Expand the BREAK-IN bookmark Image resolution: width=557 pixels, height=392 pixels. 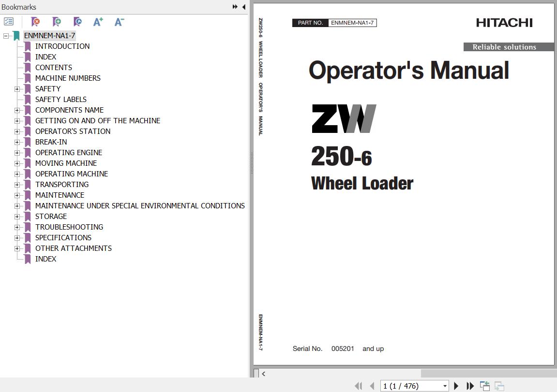(17, 142)
